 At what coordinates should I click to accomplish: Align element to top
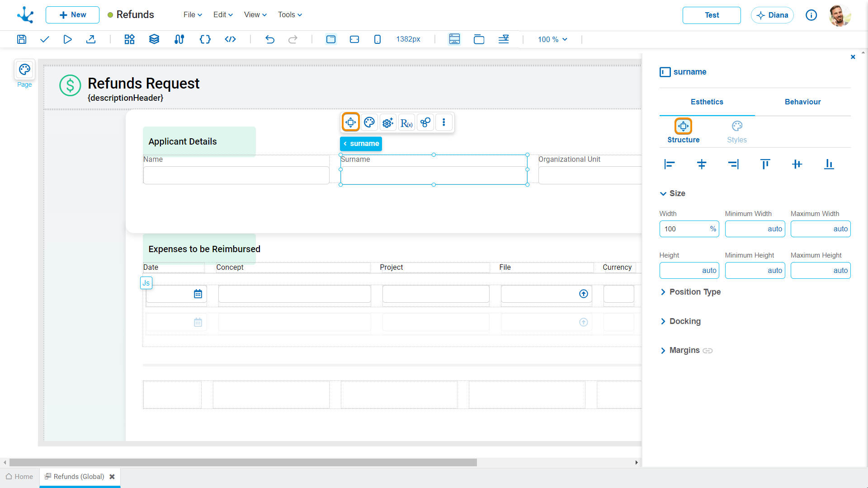click(x=765, y=164)
